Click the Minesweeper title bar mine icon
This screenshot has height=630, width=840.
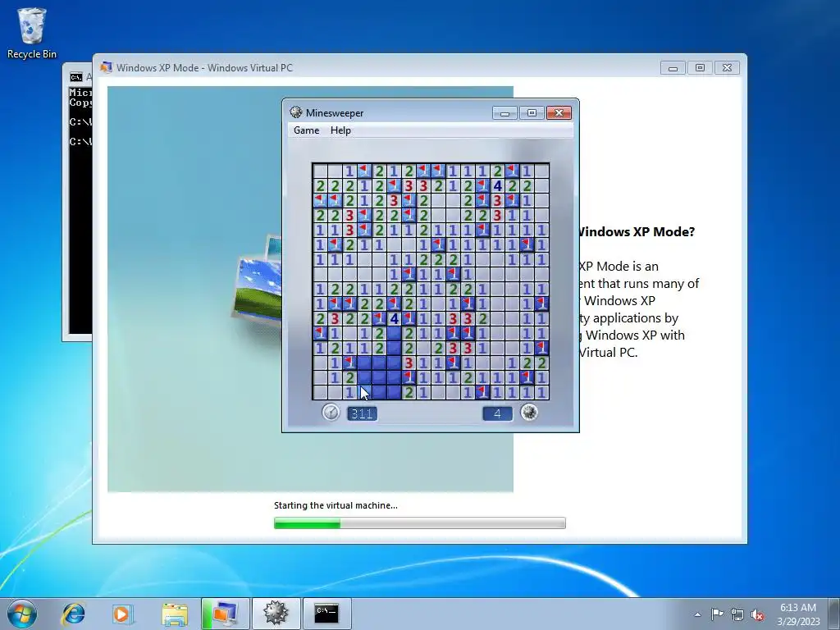[295, 112]
